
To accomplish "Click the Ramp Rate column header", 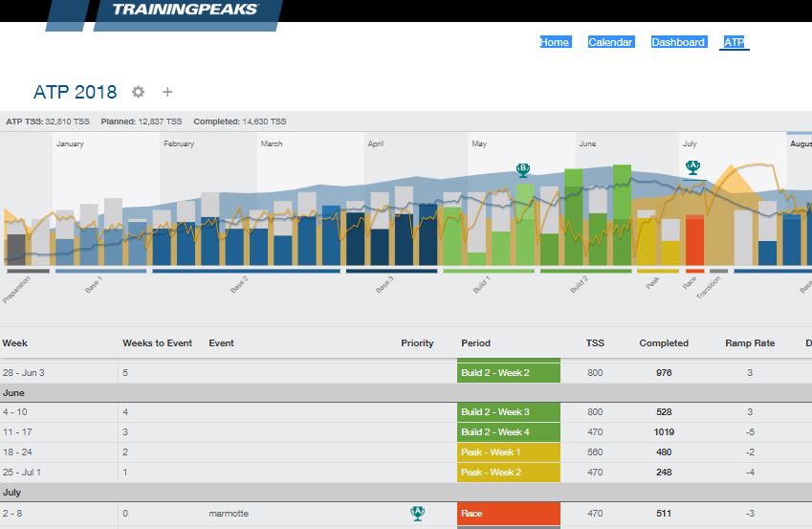I will [x=750, y=342].
